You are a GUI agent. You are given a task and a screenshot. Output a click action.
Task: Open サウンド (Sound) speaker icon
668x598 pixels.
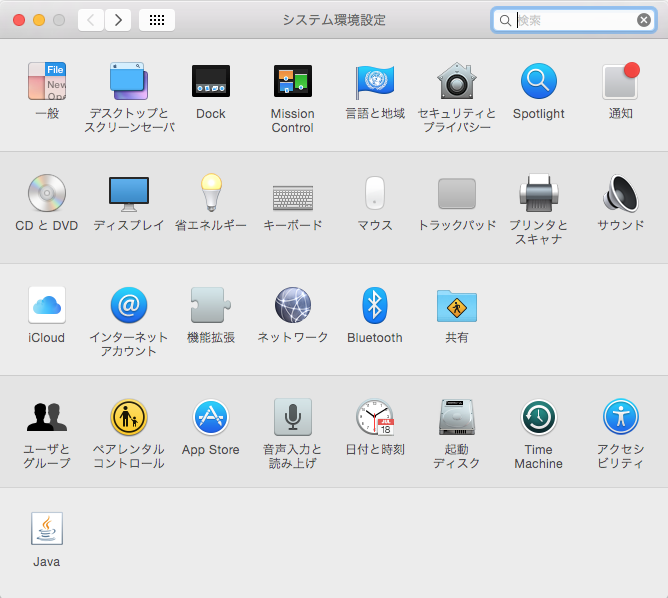621,193
